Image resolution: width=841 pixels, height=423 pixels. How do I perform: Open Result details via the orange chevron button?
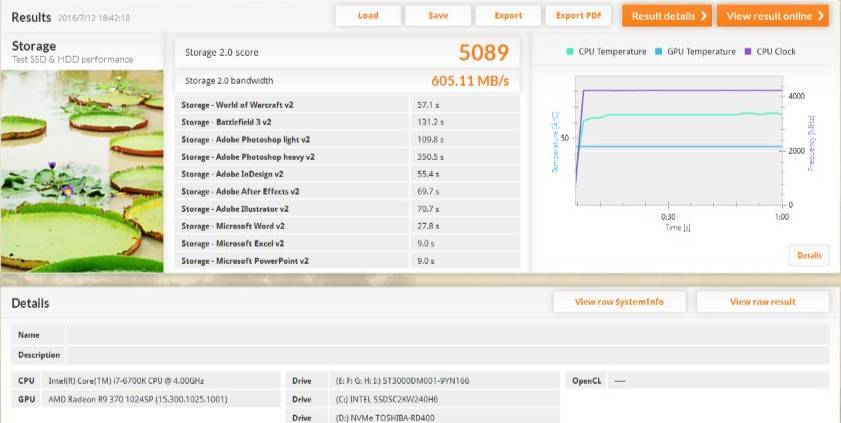click(666, 16)
